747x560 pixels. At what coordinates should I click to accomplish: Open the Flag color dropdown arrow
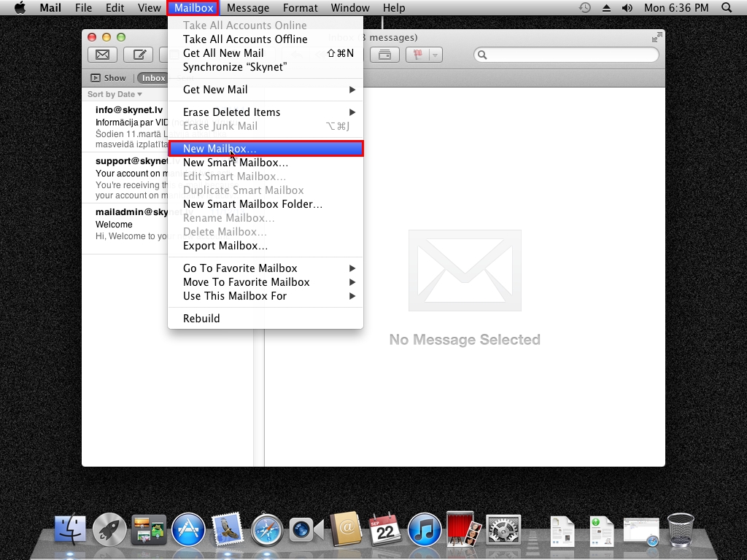point(436,55)
